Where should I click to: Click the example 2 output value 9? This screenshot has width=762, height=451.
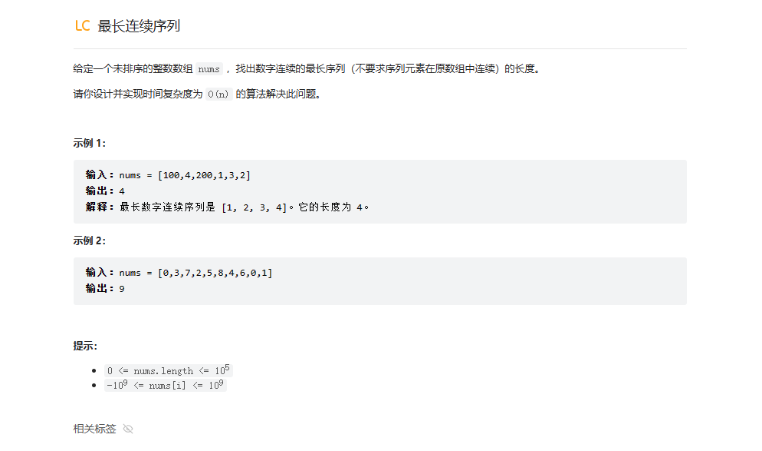[x=122, y=289]
